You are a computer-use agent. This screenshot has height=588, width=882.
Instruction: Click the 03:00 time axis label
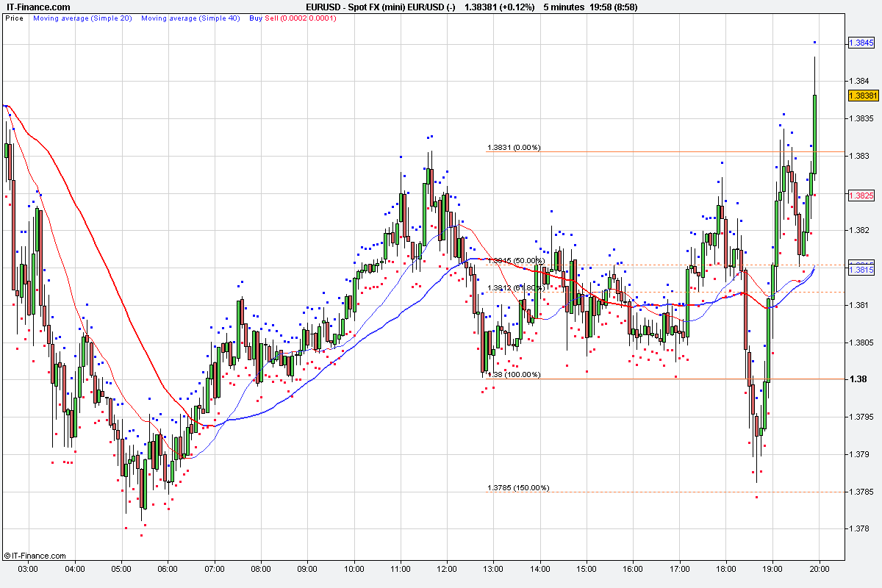29,569
